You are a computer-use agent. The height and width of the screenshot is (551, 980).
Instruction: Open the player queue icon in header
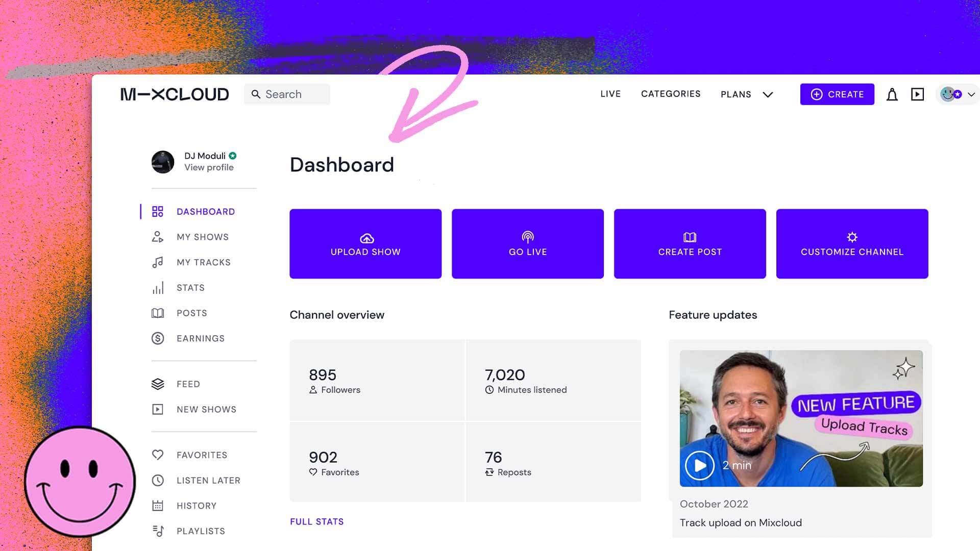(917, 94)
